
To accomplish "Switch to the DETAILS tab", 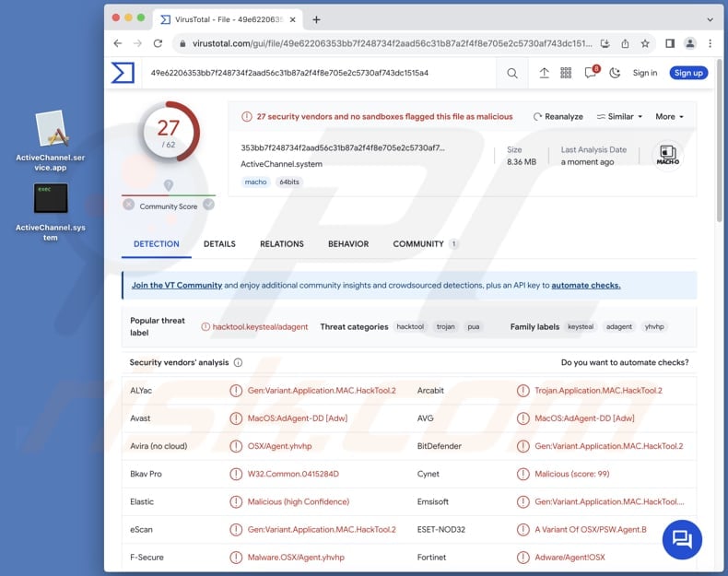I will pyautogui.click(x=219, y=243).
